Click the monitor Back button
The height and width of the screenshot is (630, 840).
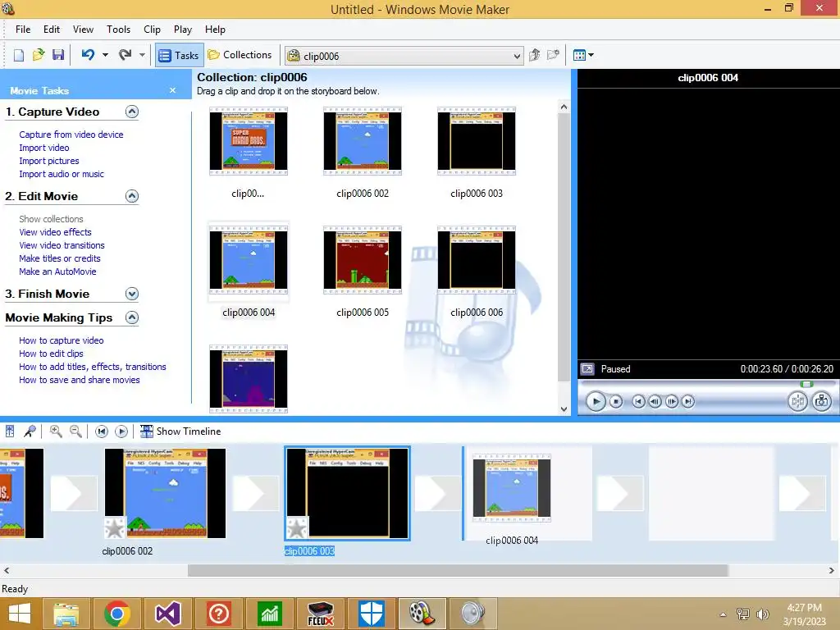pos(638,401)
